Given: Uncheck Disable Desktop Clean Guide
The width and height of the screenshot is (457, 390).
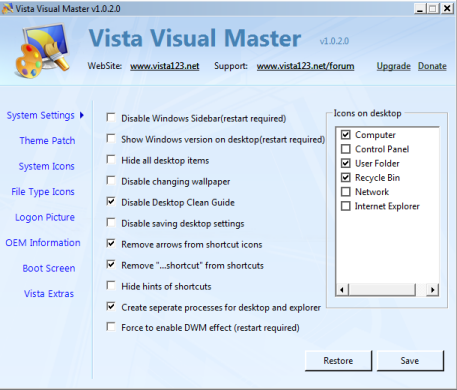Looking at the screenshot, I should click(111, 202).
